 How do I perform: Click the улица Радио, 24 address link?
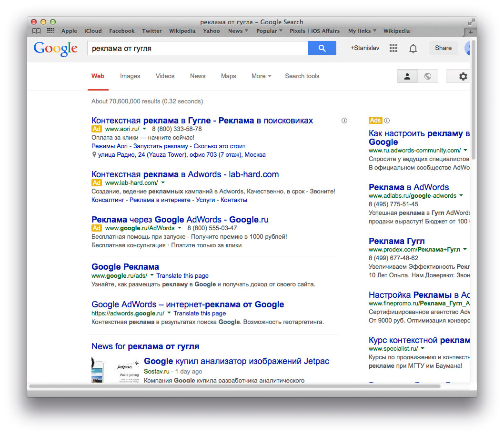182,155
